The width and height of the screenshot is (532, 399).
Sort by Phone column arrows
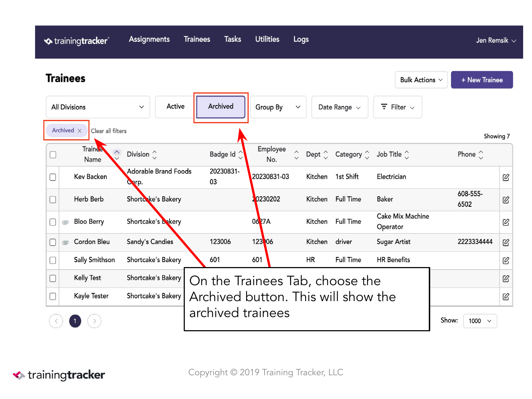tap(481, 154)
